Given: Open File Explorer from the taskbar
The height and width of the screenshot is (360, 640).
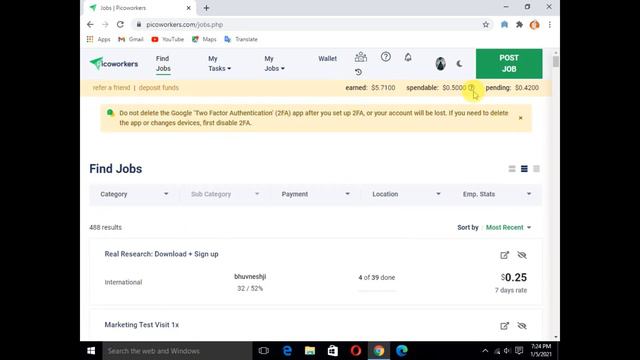Looking at the screenshot, I should 310,351.
